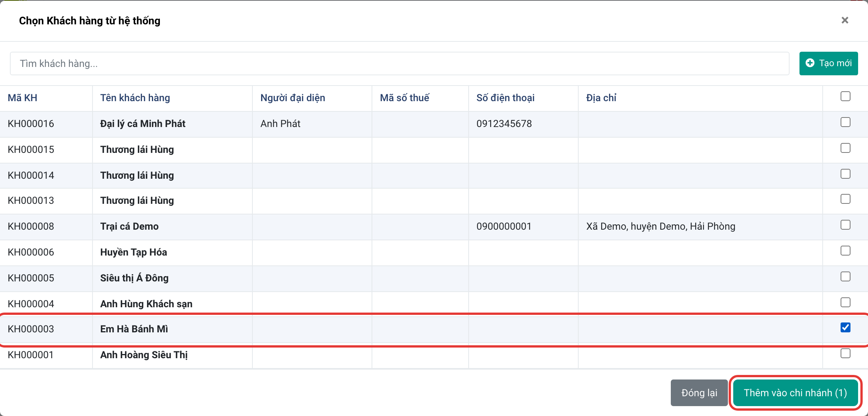Uncheck the Em Hà Bánh Mì checkbox

coord(845,327)
